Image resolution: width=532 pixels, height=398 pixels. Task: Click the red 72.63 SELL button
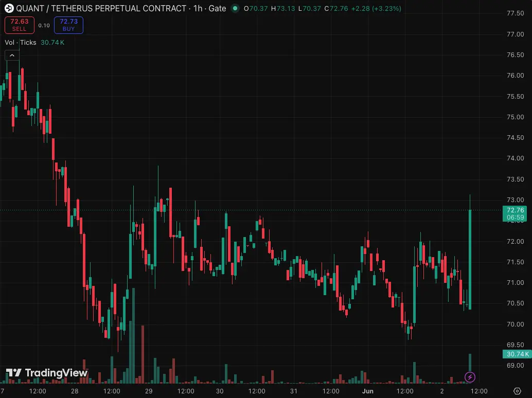20,25
